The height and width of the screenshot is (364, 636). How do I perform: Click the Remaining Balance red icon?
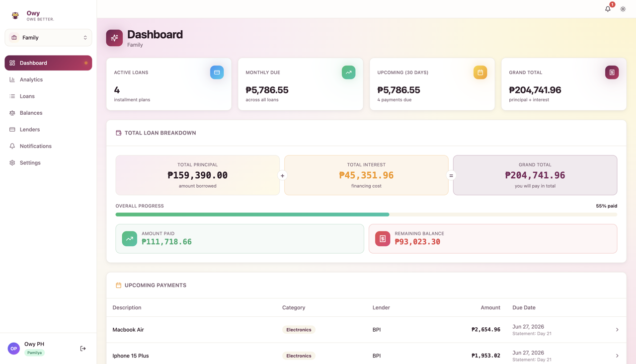point(383,239)
